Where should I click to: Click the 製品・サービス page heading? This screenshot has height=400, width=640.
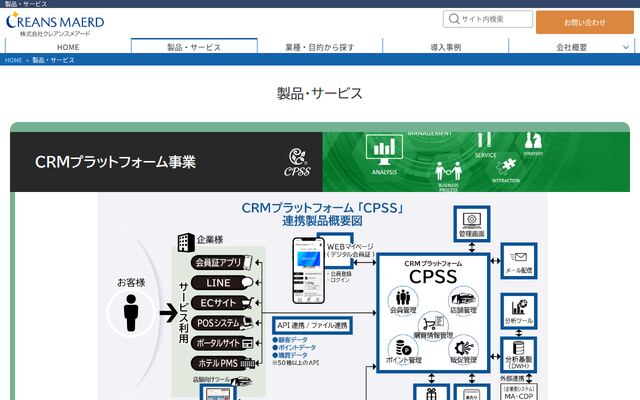coord(320,93)
